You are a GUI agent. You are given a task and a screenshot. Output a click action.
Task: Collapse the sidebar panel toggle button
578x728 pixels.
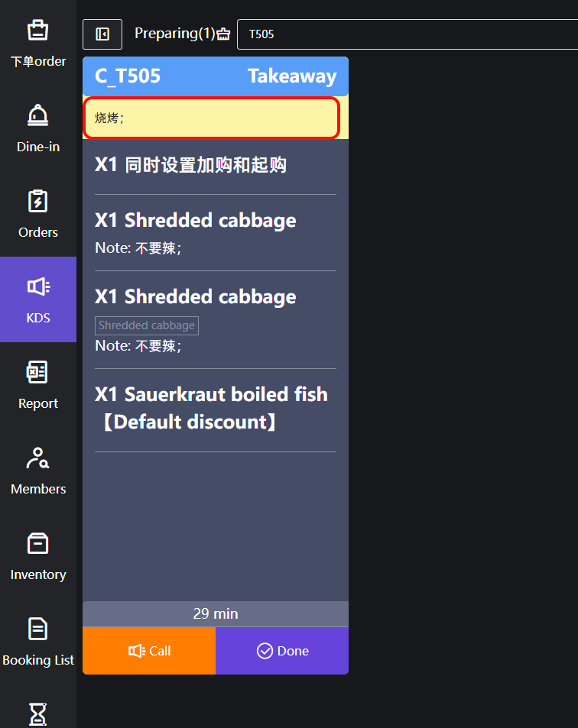pyautogui.click(x=102, y=34)
